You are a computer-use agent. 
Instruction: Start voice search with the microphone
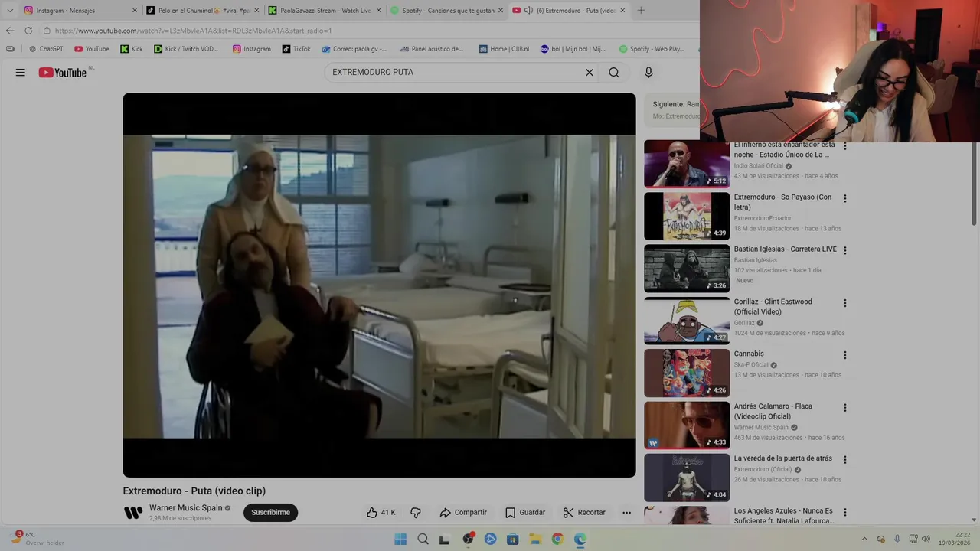pyautogui.click(x=648, y=73)
